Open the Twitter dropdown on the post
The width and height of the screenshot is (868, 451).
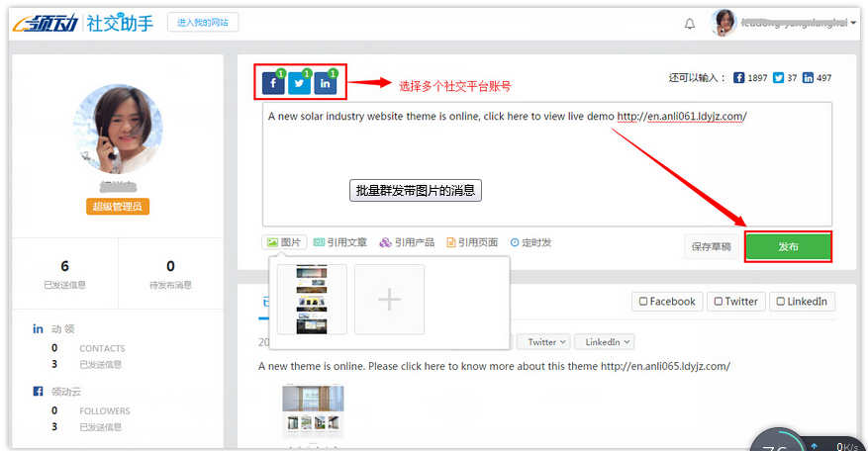click(543, 342)
